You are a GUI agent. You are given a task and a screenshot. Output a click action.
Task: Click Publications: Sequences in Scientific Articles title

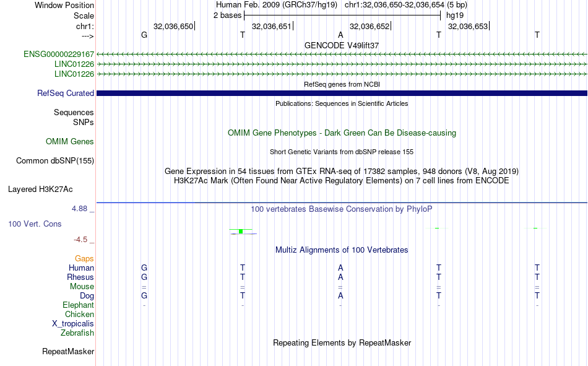tap(342, 103)
